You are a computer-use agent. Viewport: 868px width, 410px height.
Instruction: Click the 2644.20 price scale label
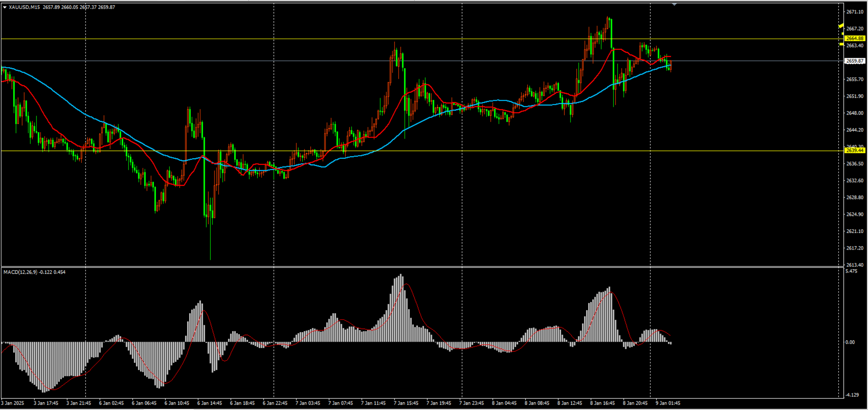[854, 130]
